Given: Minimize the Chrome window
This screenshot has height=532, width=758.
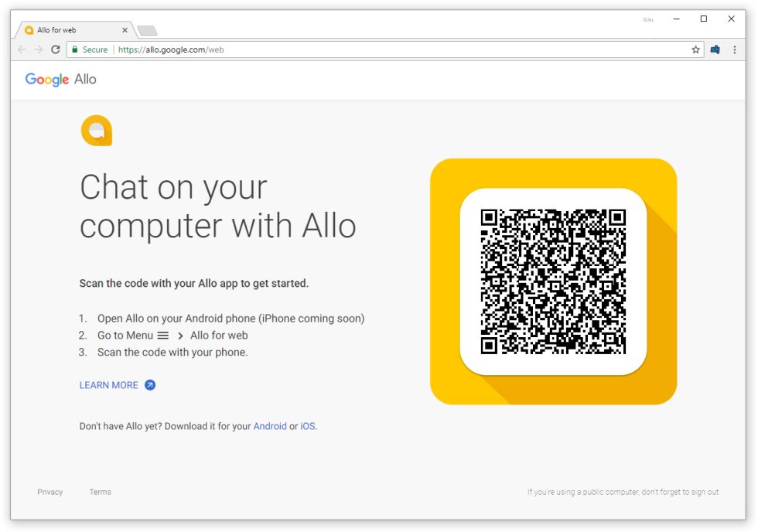Looking at the screenshot, I should click(x=676, y=19).
